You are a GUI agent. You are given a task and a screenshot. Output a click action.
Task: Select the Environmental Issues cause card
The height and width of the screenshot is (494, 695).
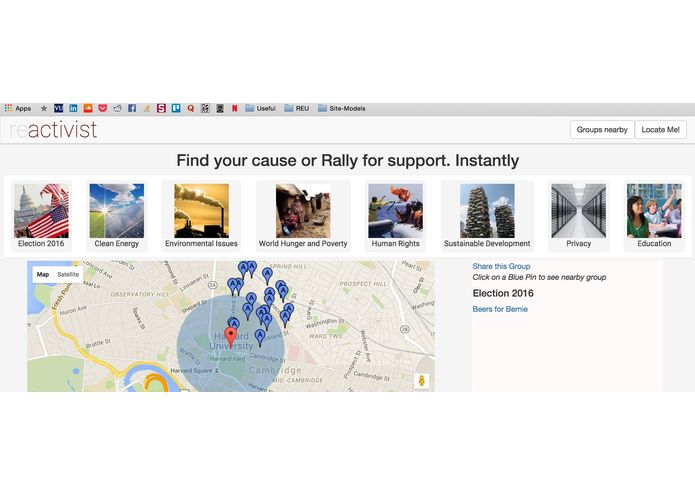201,216
